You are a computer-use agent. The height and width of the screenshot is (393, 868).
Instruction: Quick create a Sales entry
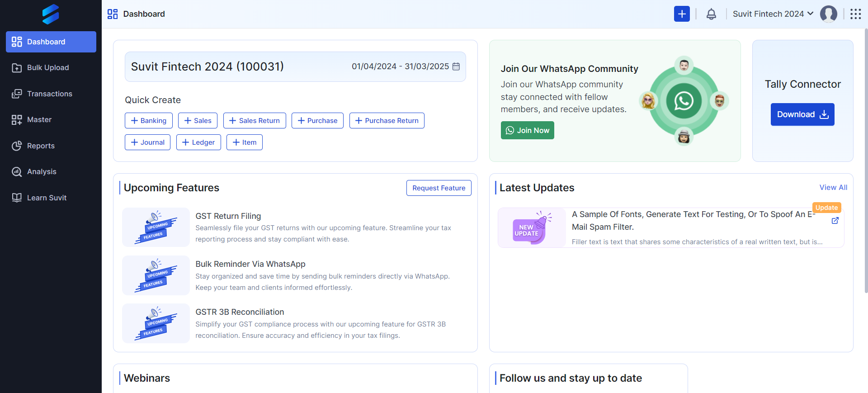click(x=198, y=121)
